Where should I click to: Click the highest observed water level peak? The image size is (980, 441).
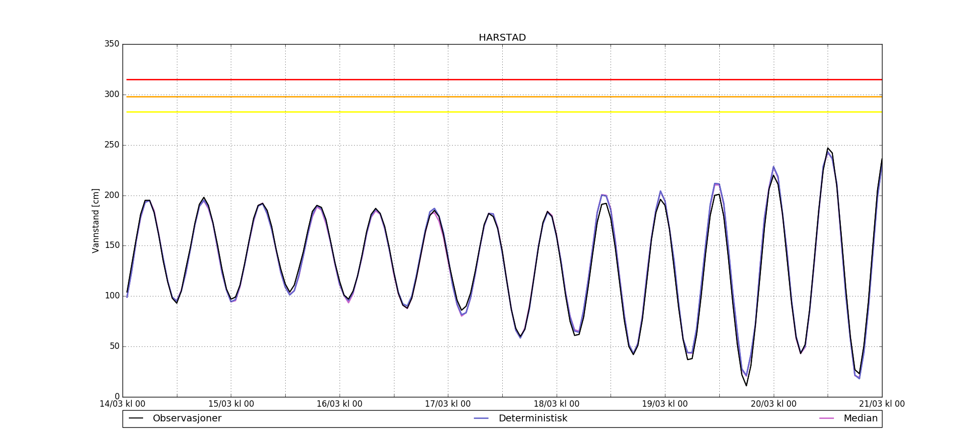[x=828, y=148]
